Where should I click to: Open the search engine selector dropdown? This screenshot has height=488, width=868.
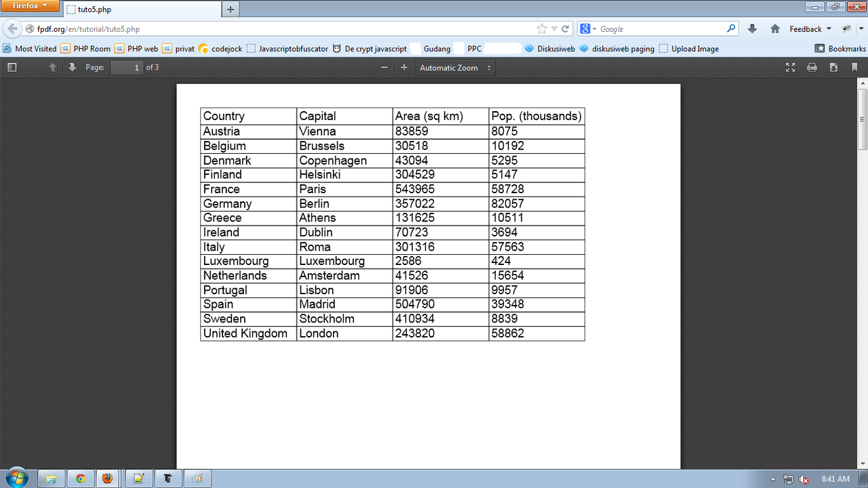pyautogui.click(x=588, y=29)
